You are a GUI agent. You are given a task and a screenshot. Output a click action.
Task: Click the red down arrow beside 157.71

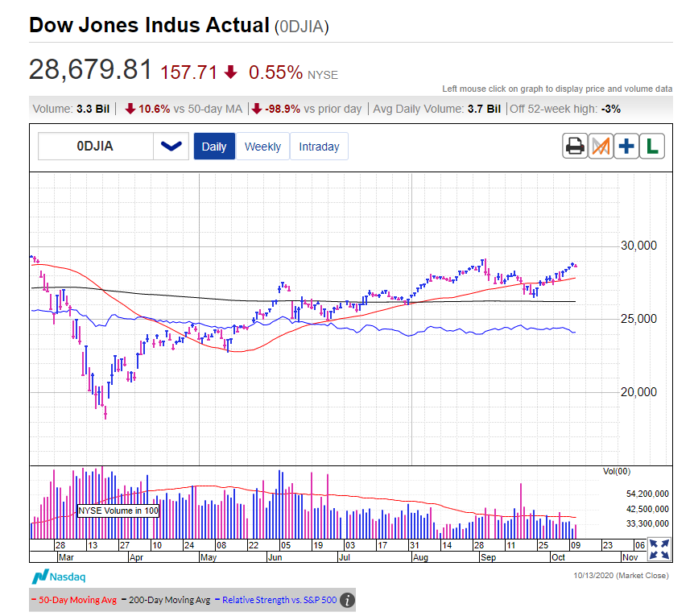(x=230, y=72)
